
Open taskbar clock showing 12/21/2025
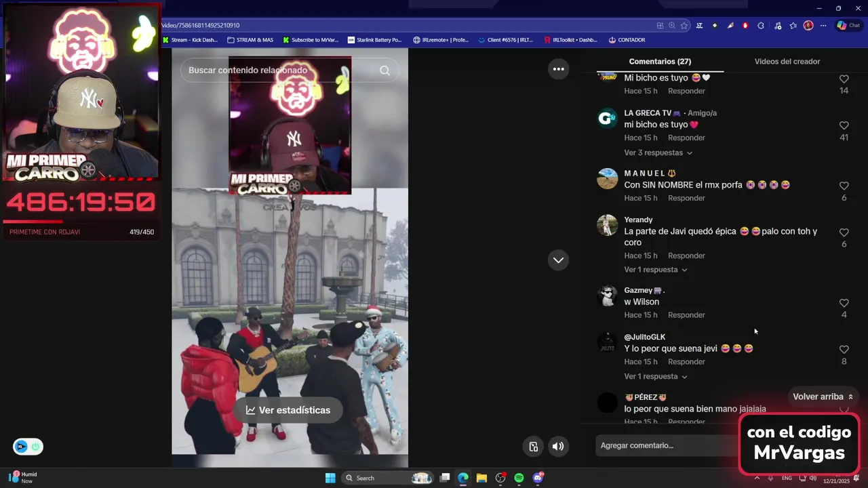click(836, 478)
